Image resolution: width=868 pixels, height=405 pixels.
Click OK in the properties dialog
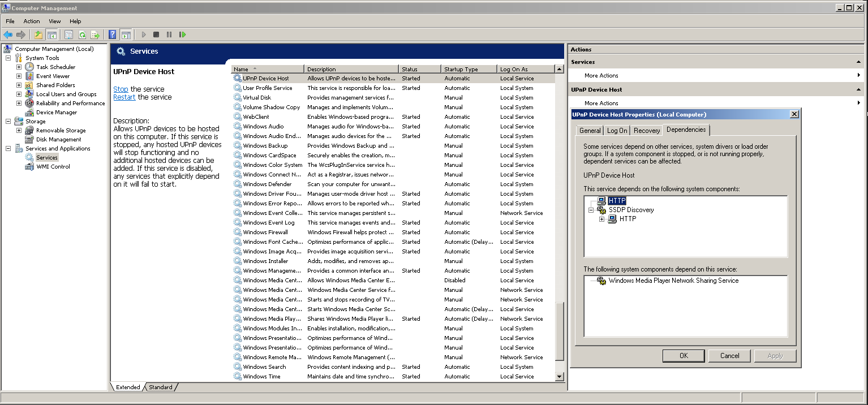[684, 356]
